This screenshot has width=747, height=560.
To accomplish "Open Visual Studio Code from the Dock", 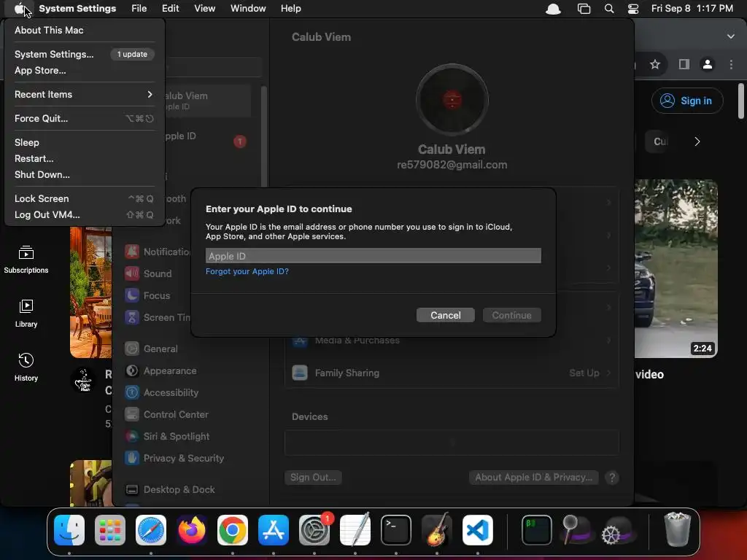I will pyautogui.click(x=478, y=530).
